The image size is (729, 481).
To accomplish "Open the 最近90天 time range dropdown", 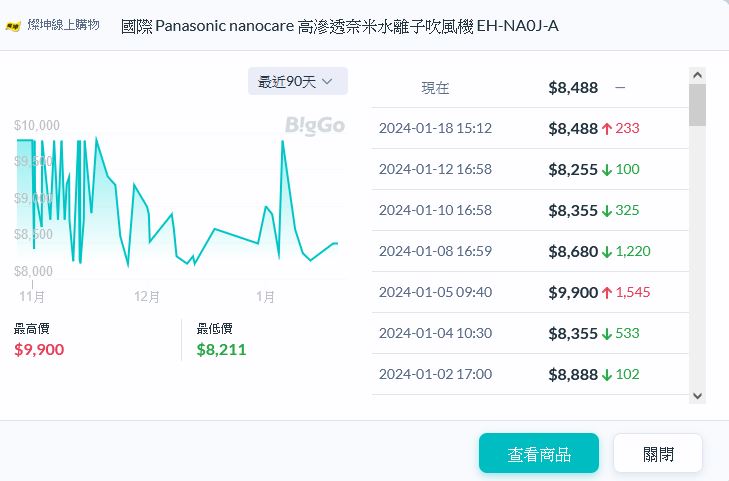I will tap(297, 82).
